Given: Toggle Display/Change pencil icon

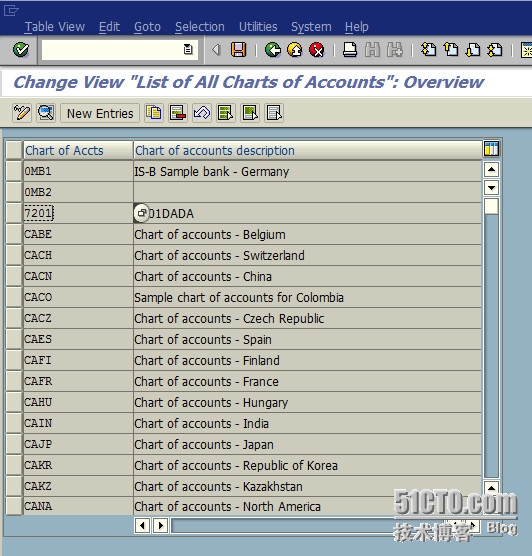Looking at the screenshot, I should (x=22, y=113).
